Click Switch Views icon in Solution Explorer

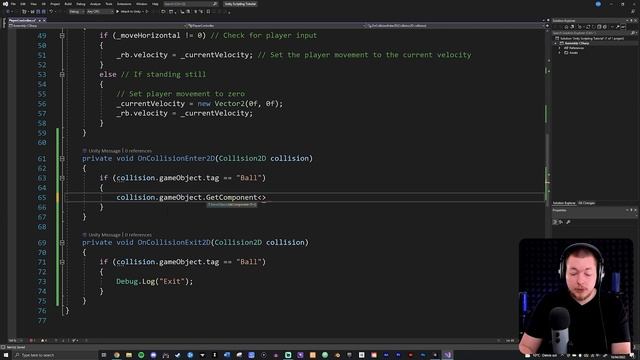coord(572,27)
